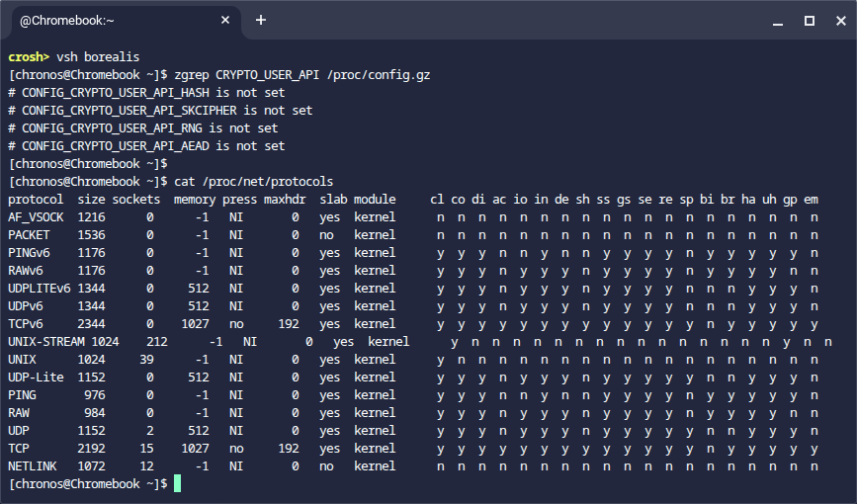Open a new terminal tab with the plus button

[261, 20]
